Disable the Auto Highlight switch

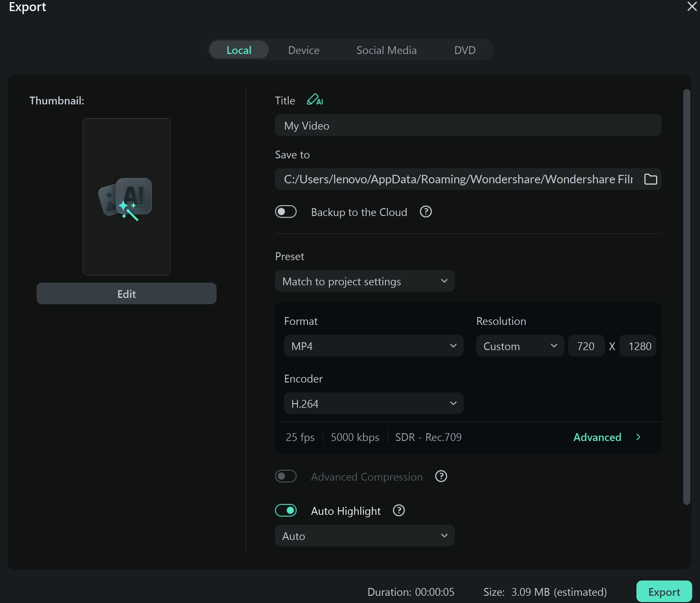coord(286,510)
